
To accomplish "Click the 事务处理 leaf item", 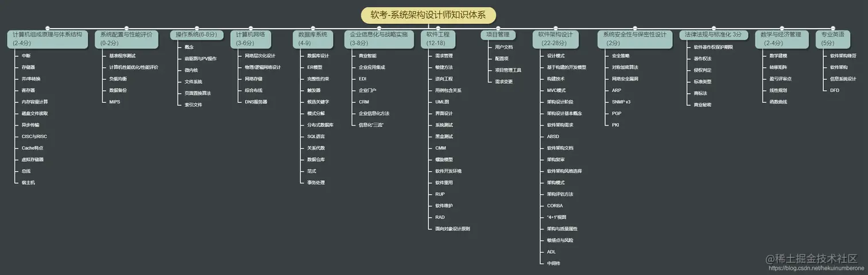I will (316, 182).
